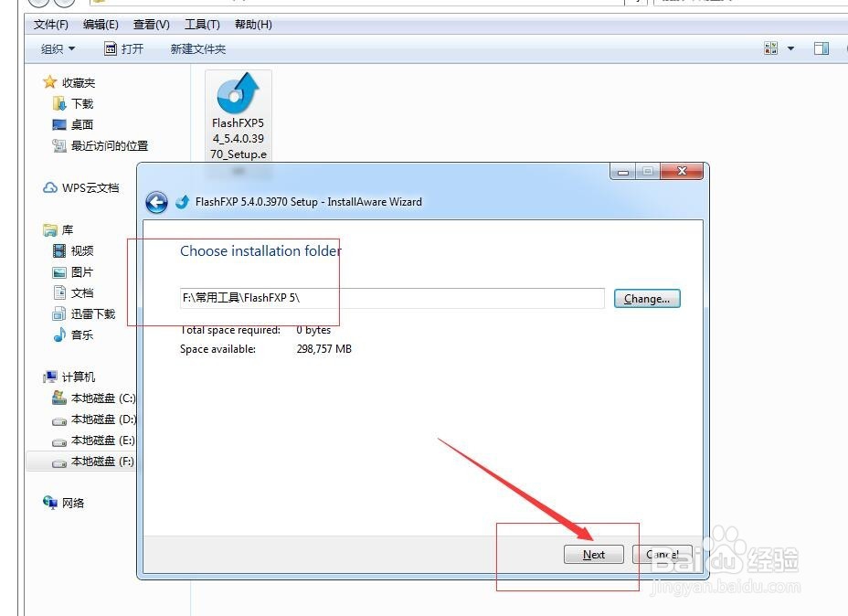
Task: Click the installation folder path field
Action: (x=392, y=298)
